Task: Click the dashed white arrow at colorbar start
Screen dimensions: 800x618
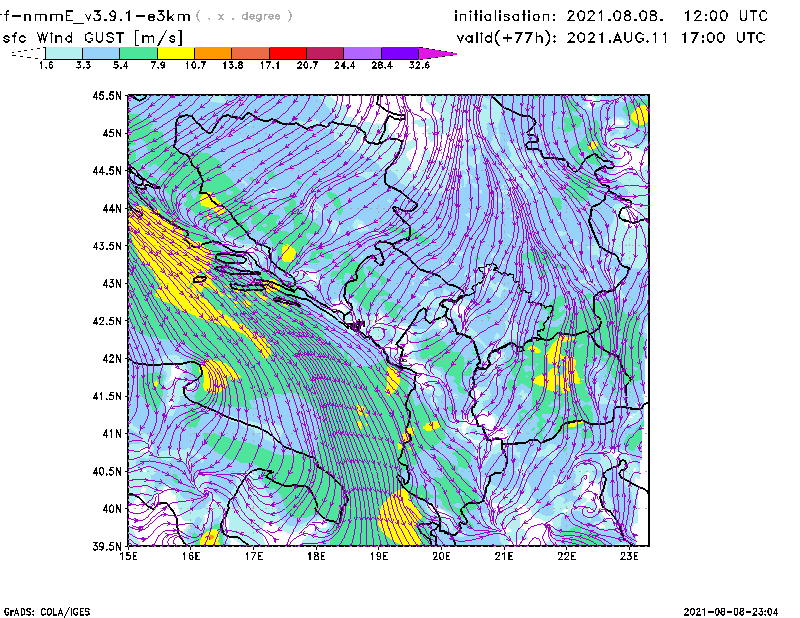Action: (x=28, y=53)
